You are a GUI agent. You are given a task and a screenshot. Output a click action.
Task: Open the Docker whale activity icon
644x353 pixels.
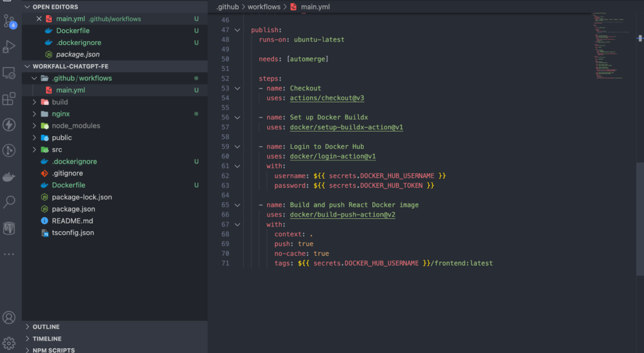pos(9,177)
